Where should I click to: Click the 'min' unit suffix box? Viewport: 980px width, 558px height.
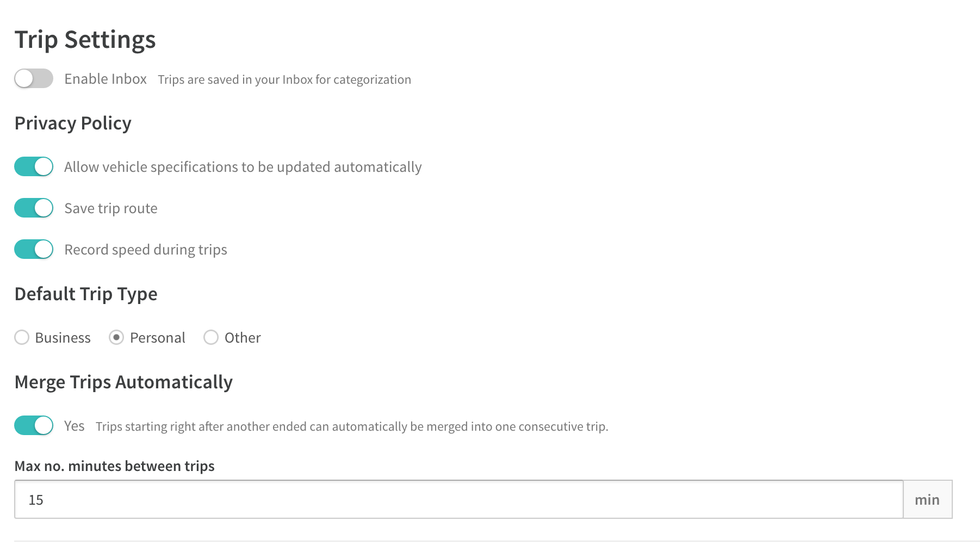pos(927,499)
